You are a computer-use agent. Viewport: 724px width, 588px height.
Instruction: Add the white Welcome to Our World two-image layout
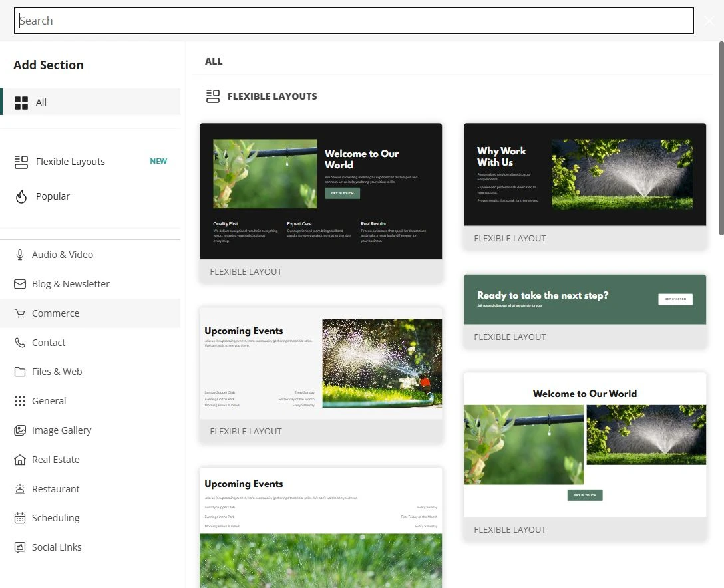[585, 457]
